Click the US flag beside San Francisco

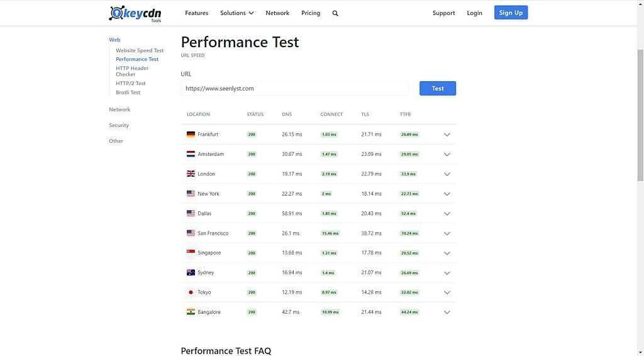coord(191,233)
